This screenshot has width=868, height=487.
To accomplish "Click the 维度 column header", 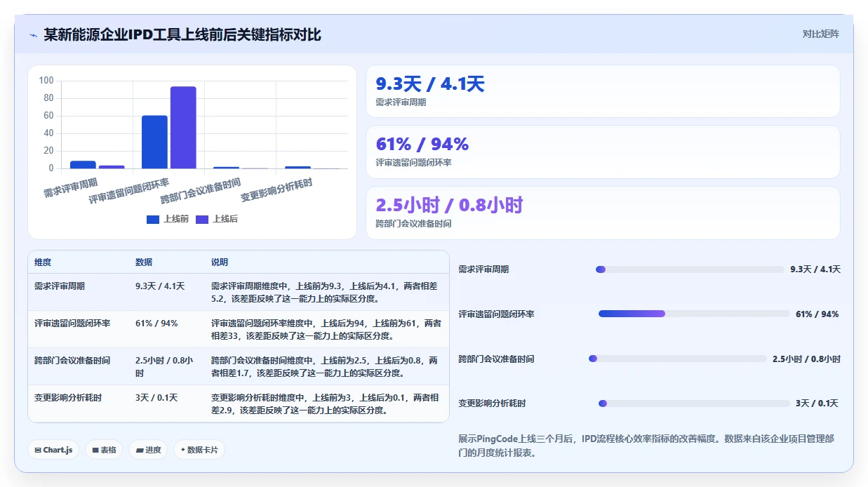I will pos(43,262).
